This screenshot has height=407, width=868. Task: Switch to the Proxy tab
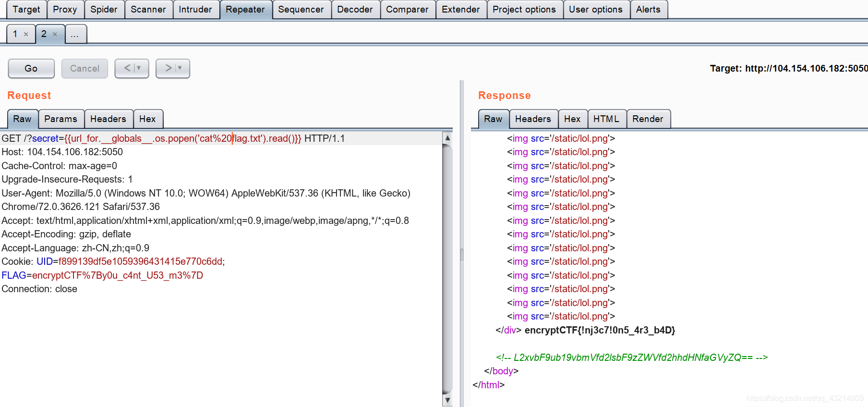(x=65, y=9)
